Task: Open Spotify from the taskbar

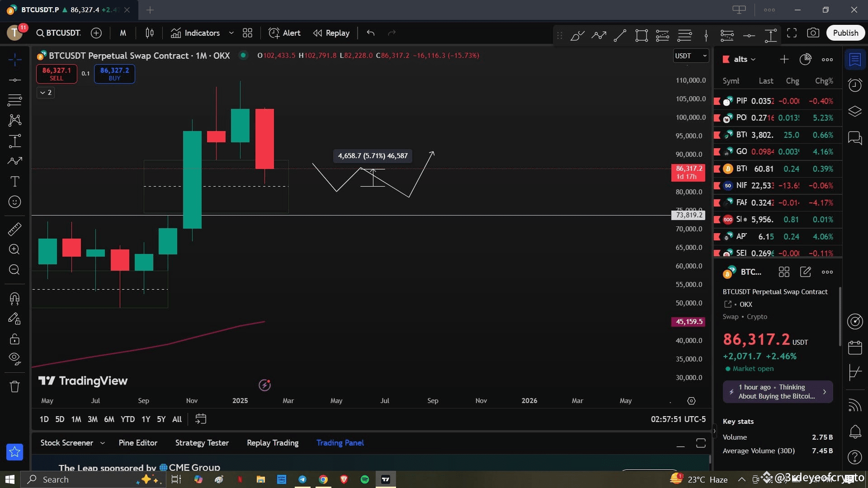Action: pos(364,479)
